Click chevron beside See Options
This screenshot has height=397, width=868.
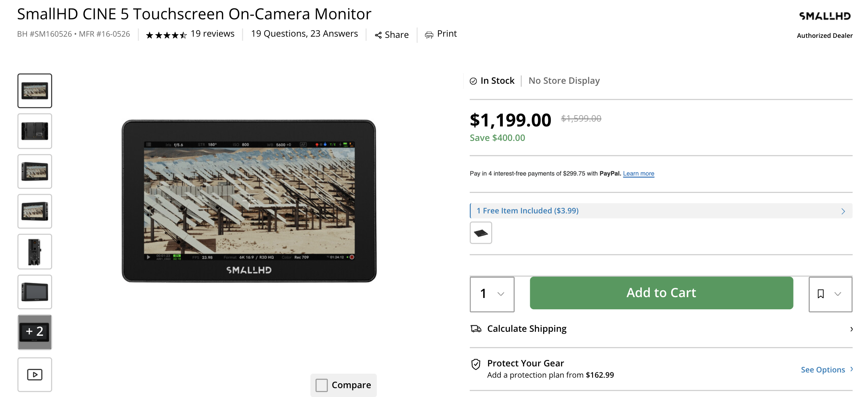click(851, 369)
